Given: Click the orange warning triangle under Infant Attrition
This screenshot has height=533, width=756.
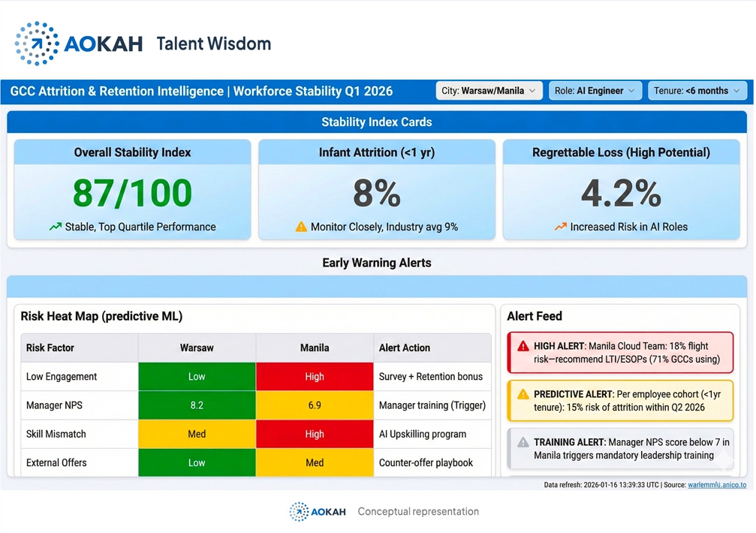Looking at the screenshot, I should (x=301, y=227).
